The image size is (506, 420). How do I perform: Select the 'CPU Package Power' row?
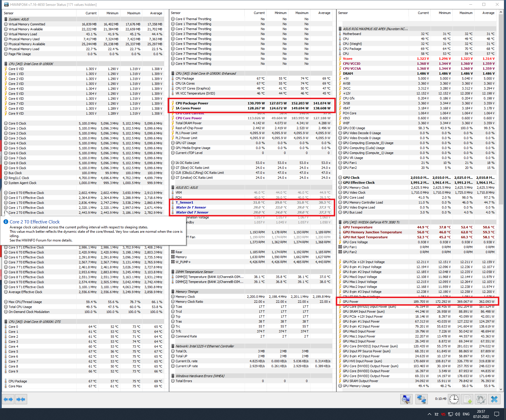pos(251,103)
